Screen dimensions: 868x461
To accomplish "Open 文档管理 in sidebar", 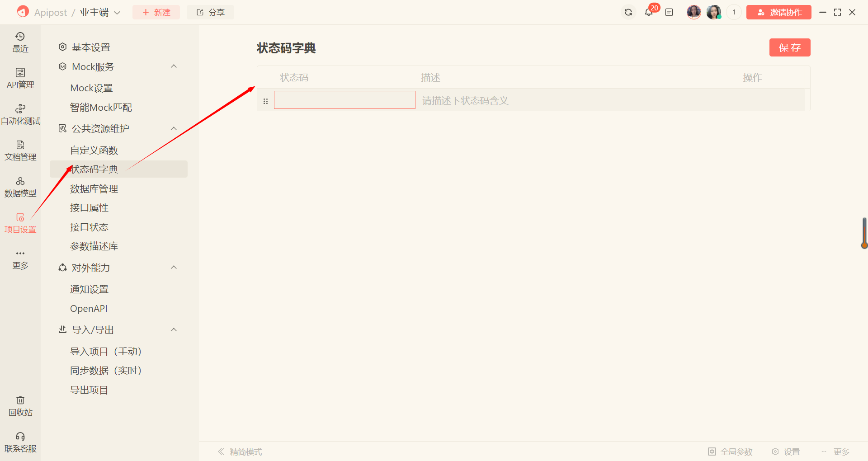I will (x=20, y=151).
